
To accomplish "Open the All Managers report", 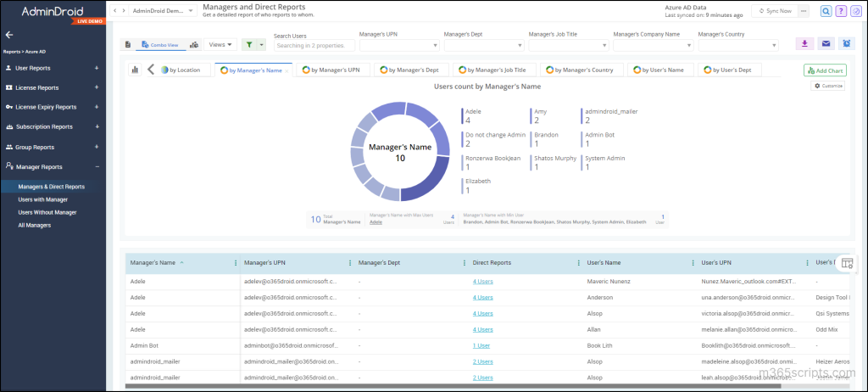I will click(x=34, y=226).
